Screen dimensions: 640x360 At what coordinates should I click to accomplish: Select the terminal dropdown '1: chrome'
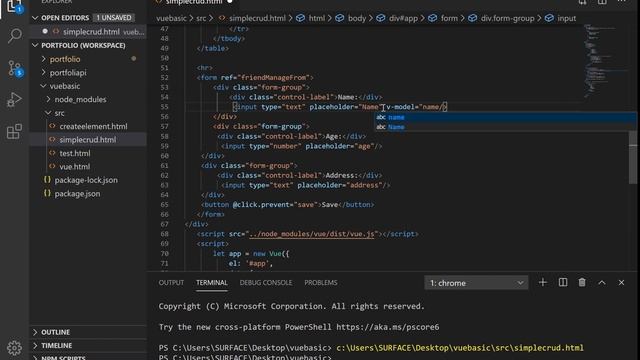[x=476, y=283]
